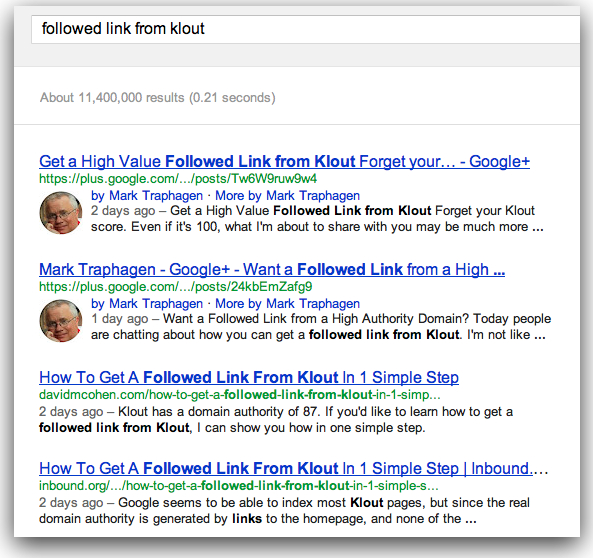Click snippet text "Klout has a domain authority of 87"
Screen dimensions: 593x558
(x=218, y=412)
